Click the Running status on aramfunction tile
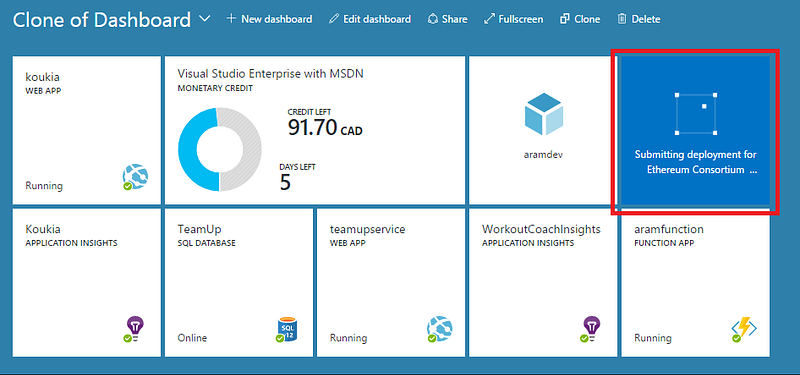800x375 pixels. pos(653,338)
